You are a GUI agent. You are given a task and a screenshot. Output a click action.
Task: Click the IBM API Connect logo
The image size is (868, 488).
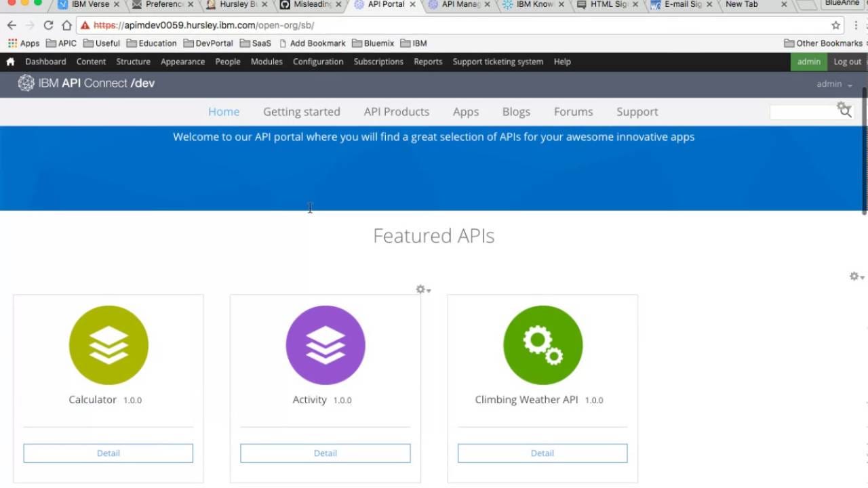[x=86, y=83]
